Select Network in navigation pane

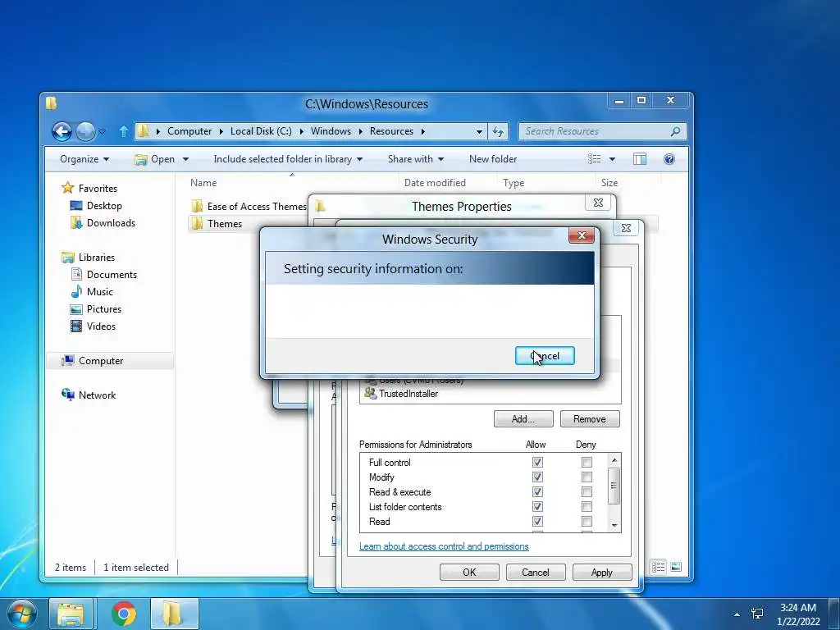[x=97, y=395]
